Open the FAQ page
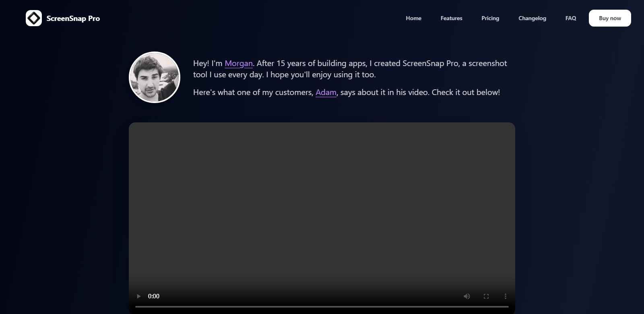 [571, 18]
